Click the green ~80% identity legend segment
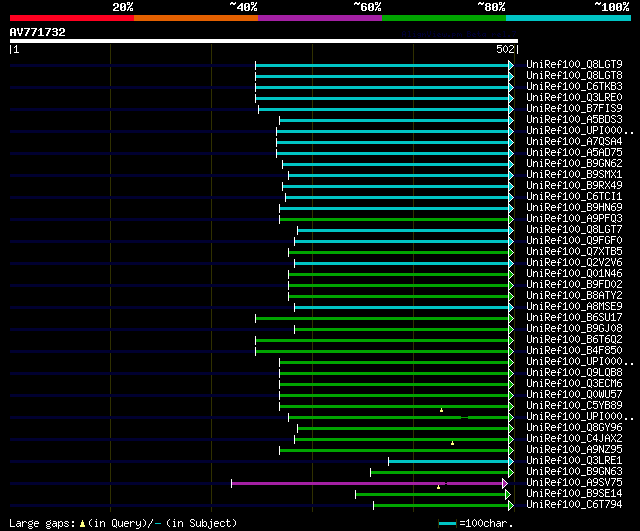640x531 pixels. point(444,18)
